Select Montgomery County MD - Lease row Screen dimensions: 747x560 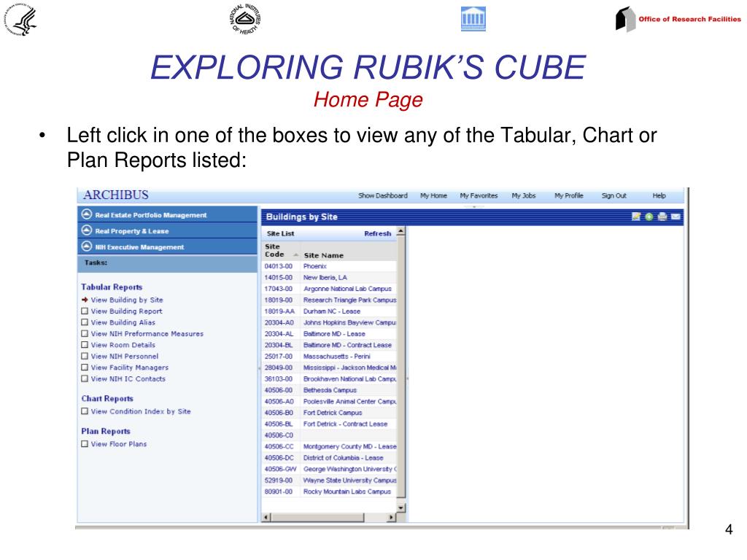pos(329,447)
